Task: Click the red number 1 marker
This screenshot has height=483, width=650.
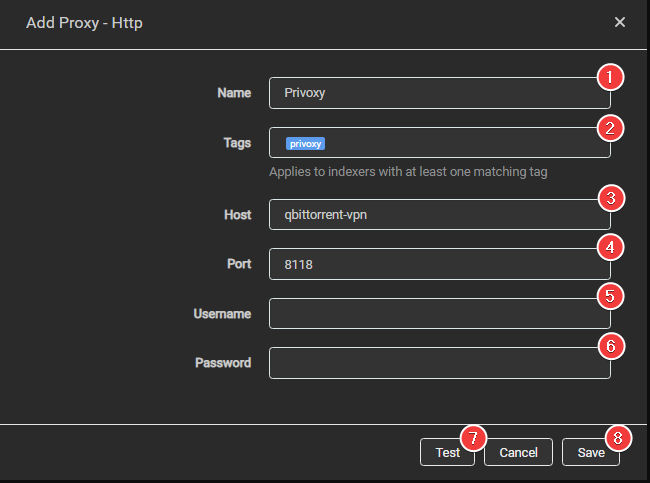Action: click(x=610, y=77)
